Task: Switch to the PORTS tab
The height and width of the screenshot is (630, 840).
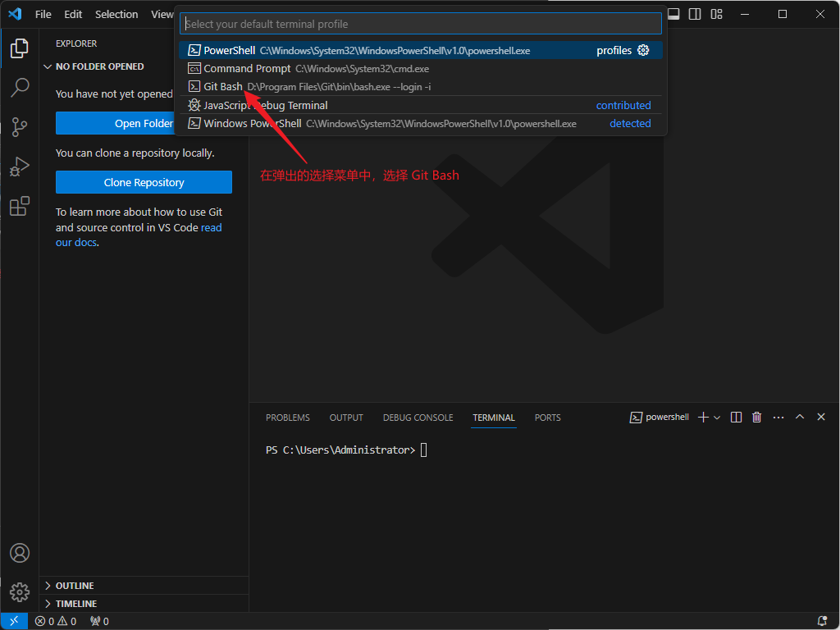Action: pyautogui.click(x=547, y=418)
